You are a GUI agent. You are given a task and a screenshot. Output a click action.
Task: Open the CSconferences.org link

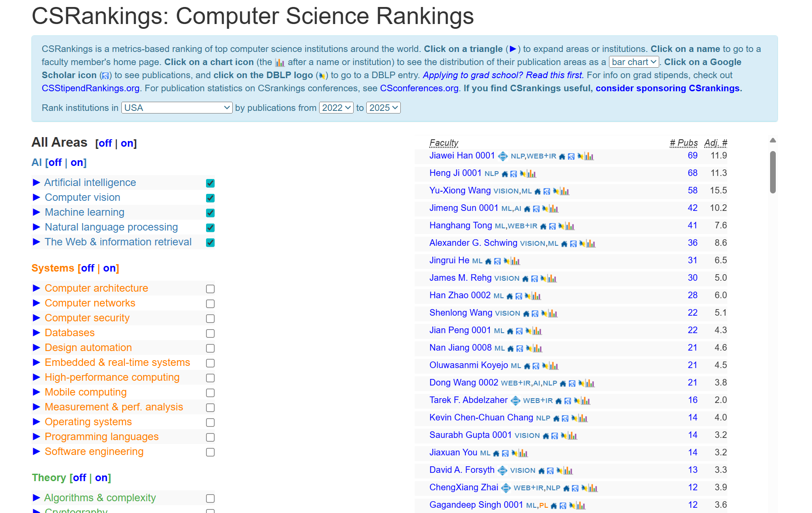click(419, 88)
